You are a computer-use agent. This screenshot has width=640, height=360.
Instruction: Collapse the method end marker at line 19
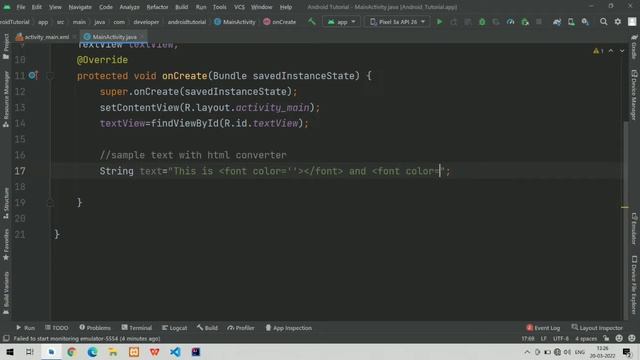coord(50,202)
